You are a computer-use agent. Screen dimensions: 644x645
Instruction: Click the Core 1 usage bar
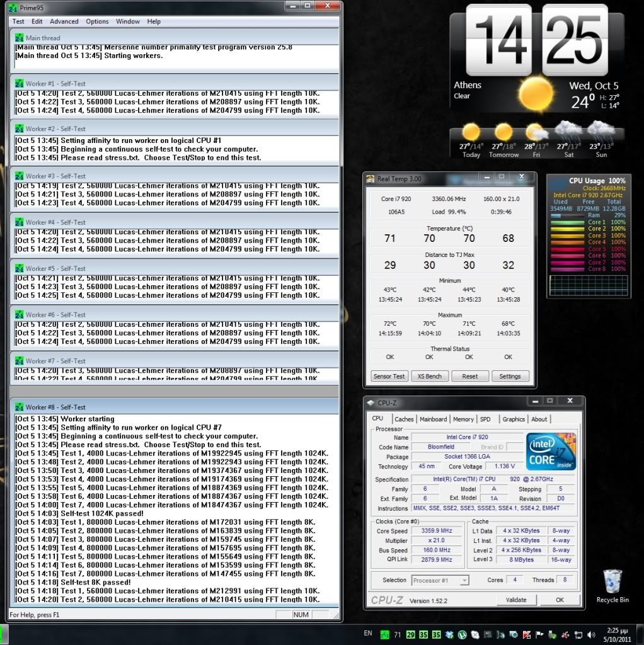point(568,222)
